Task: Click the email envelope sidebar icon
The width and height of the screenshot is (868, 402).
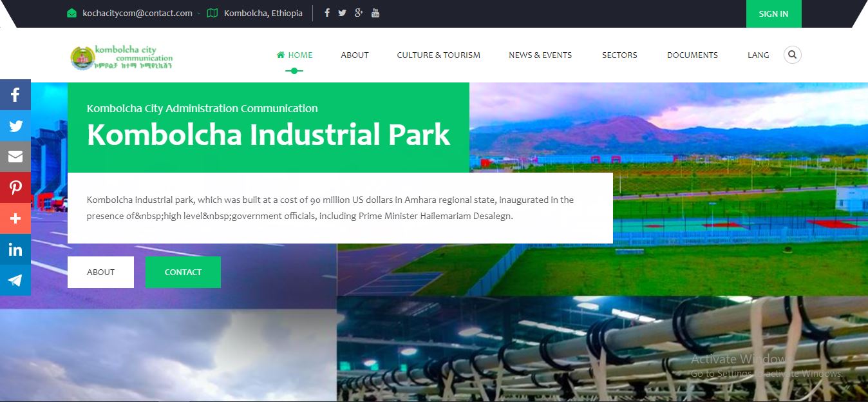Action: 15,157
